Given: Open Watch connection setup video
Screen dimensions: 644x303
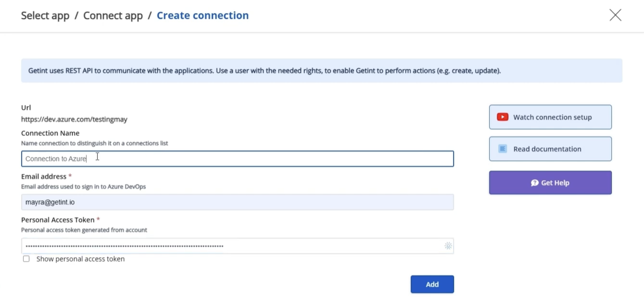Looking at the screenshot, I should pyautogui.click(x=550, y=117).
